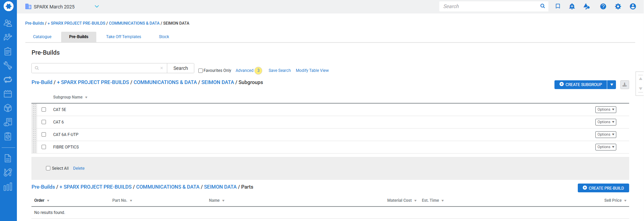Expand the Create Subgroup dropdown arrow
This screenshot has width=644, height=221.
612,85
